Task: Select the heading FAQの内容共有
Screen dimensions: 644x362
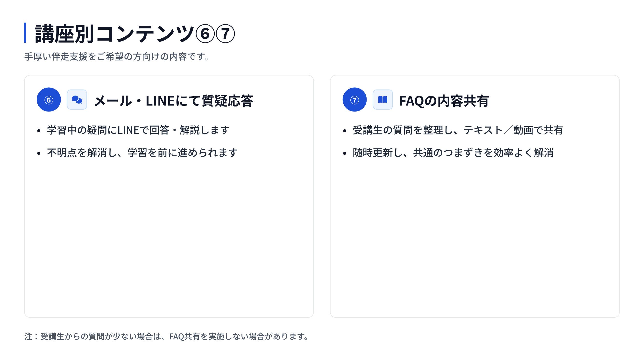Action: [444, 101]
